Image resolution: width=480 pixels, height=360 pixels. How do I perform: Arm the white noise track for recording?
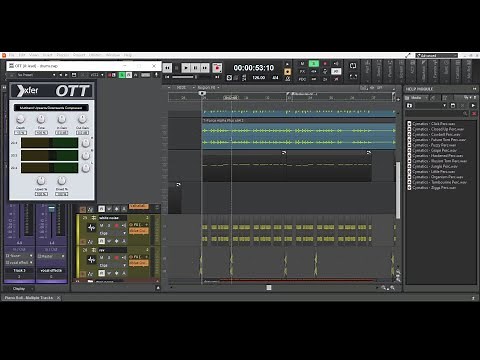tap(116, 226)
